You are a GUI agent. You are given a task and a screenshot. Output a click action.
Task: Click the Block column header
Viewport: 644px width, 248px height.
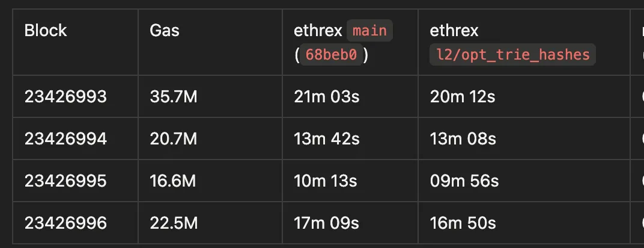pyautogui.click(x=46, y=31)
